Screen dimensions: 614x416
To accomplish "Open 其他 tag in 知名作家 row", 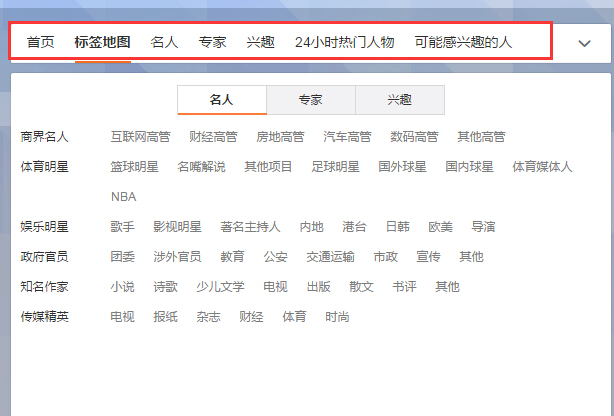I will click(448, 287).
